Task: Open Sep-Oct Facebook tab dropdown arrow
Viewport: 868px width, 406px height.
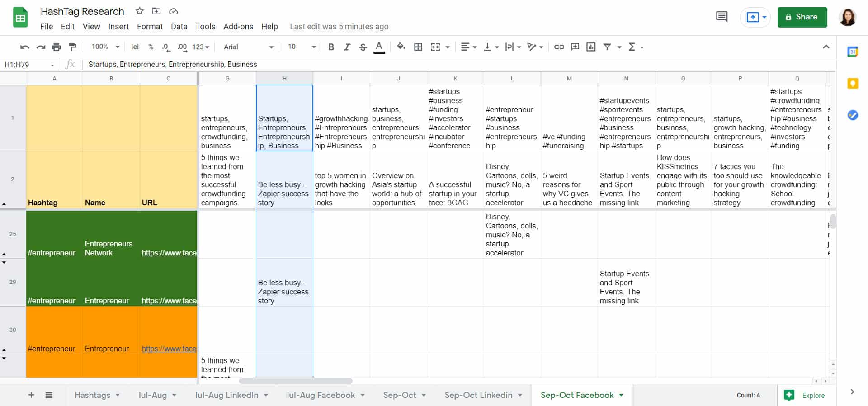Action: tap(621, 395)
